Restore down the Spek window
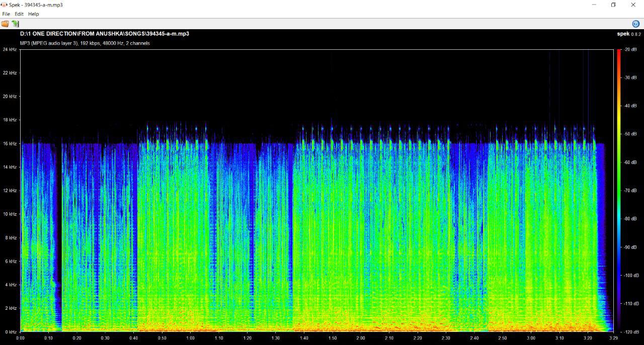Image resolution: width=644 pixels, height=345 pixels. point(613,5)
